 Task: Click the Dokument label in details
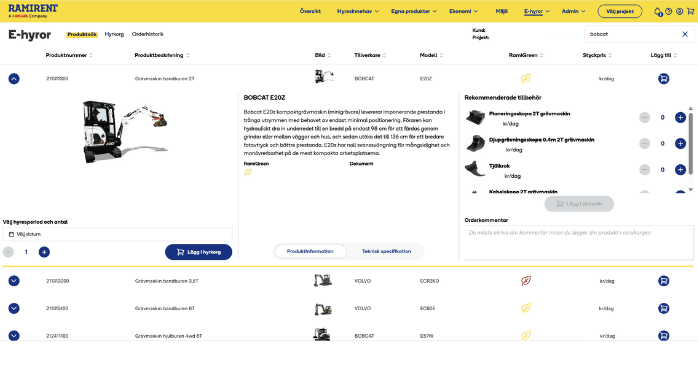(361, 164)
